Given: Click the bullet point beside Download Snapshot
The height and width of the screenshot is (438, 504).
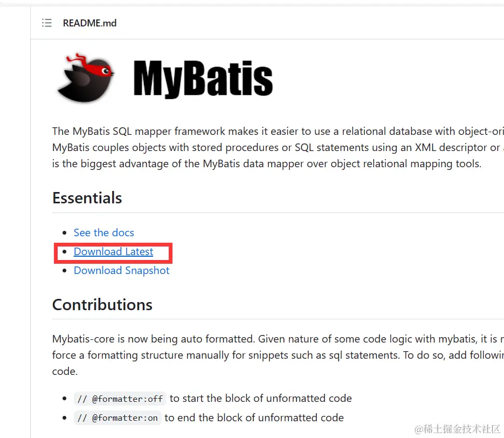Looking at the screenshot, I should click(x=65, y=271).
